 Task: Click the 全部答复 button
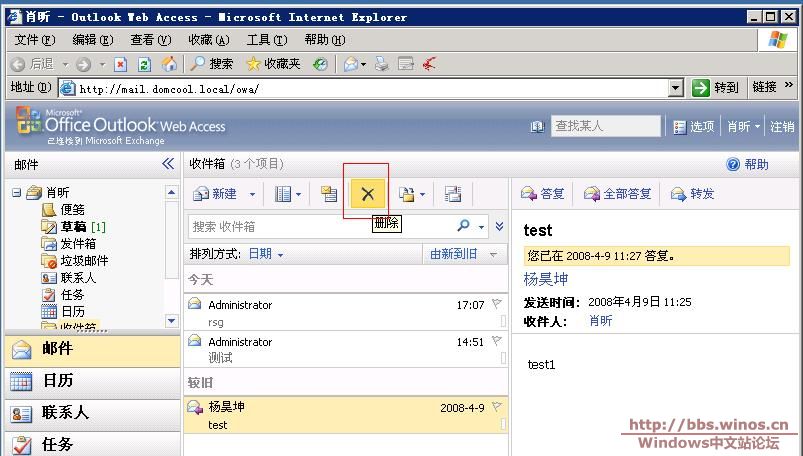(x=618, y=194)
